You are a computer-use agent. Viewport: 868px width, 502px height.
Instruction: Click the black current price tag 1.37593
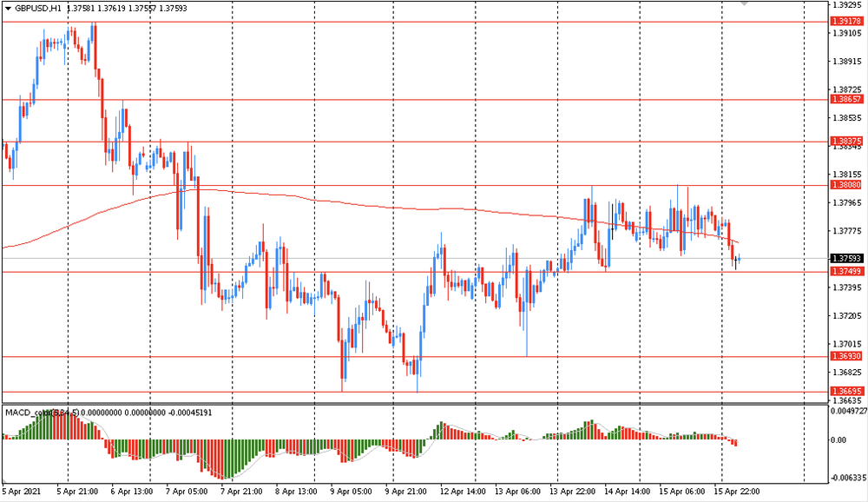coord(847,259)
